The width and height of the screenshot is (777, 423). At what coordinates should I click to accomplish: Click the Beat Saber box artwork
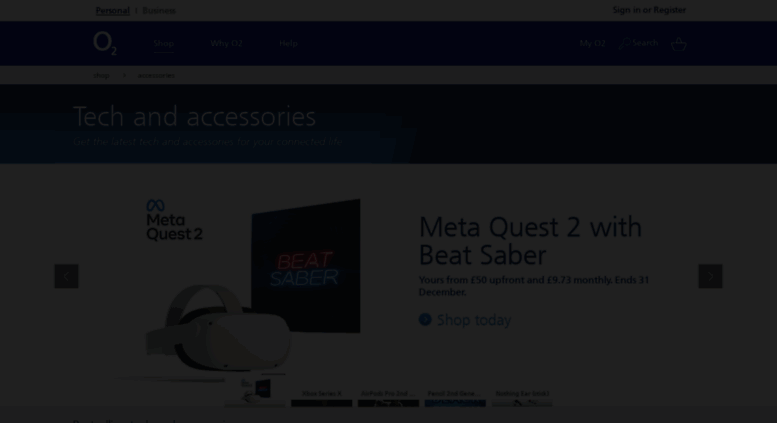pos(306,266)
